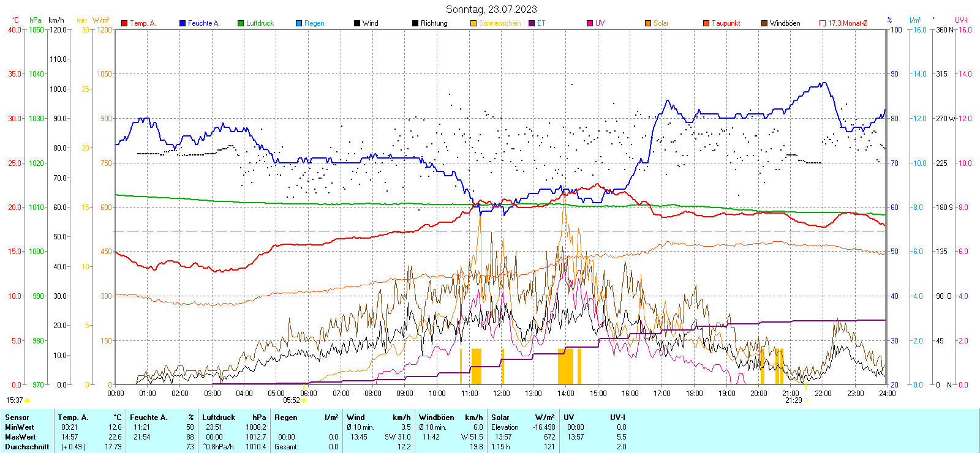Click the yellow Sonnenschein legend square
The height and width of the screenshot is (453, 980).
(x=473, y=23)
